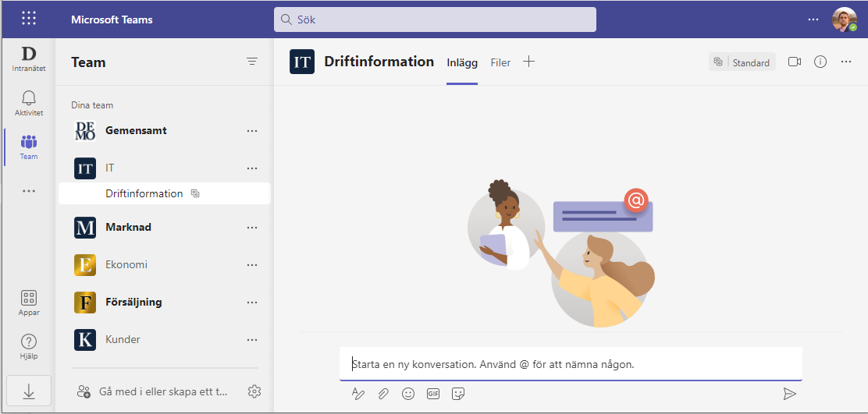This screenshot has width=868, height=414.
Task: Select the Ekonomi team
Action: [126, 265]
